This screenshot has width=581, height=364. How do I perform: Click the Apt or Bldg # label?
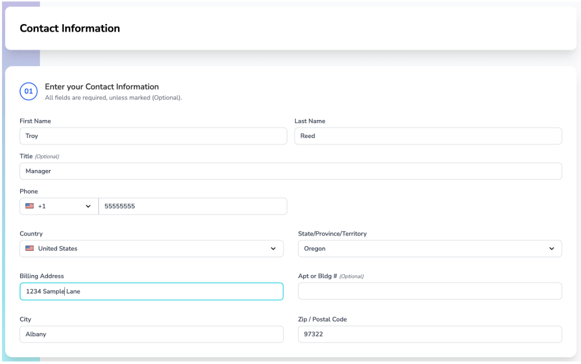click(331, 276)
